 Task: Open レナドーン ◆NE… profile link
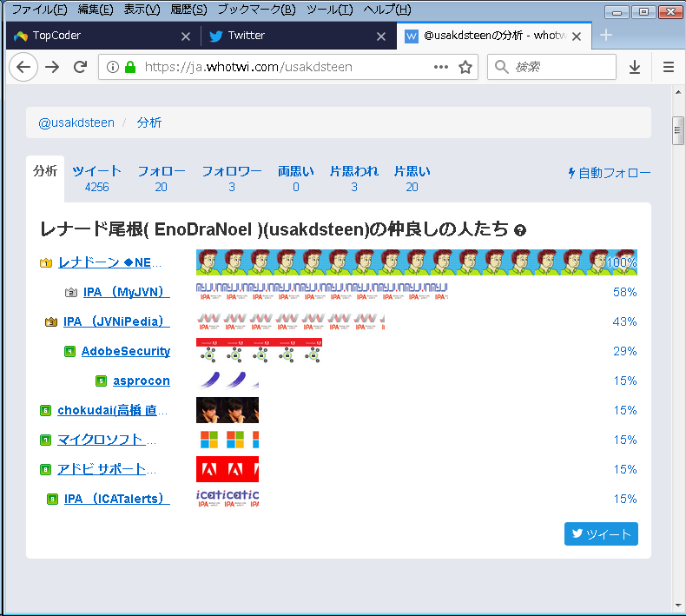pyautogui.click(x=109, y=262)
